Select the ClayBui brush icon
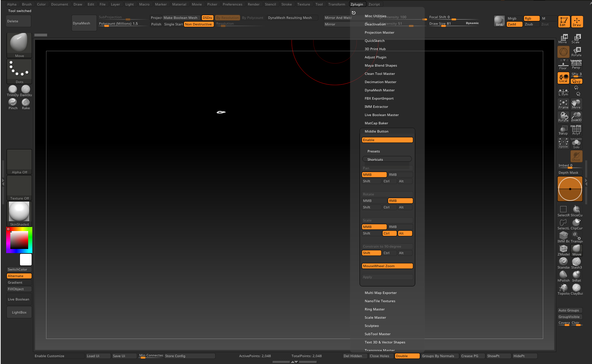This screenshot has width=592, height=364. click(577, 289)
